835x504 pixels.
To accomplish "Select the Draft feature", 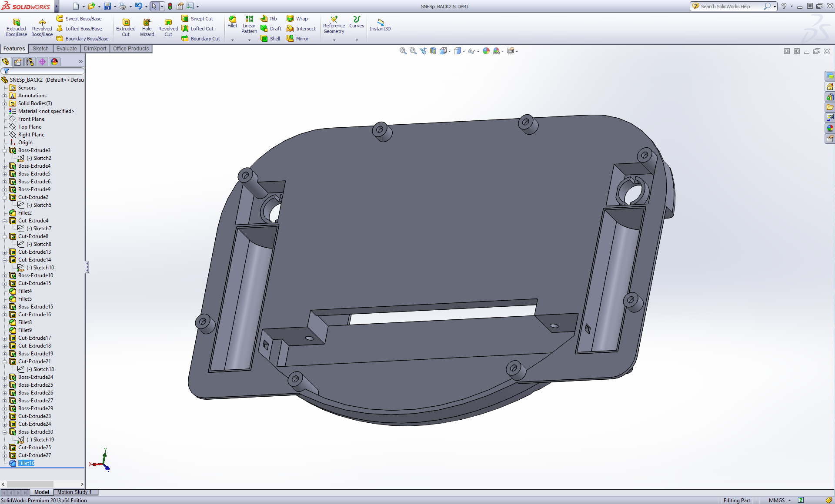I will [271, 29].
